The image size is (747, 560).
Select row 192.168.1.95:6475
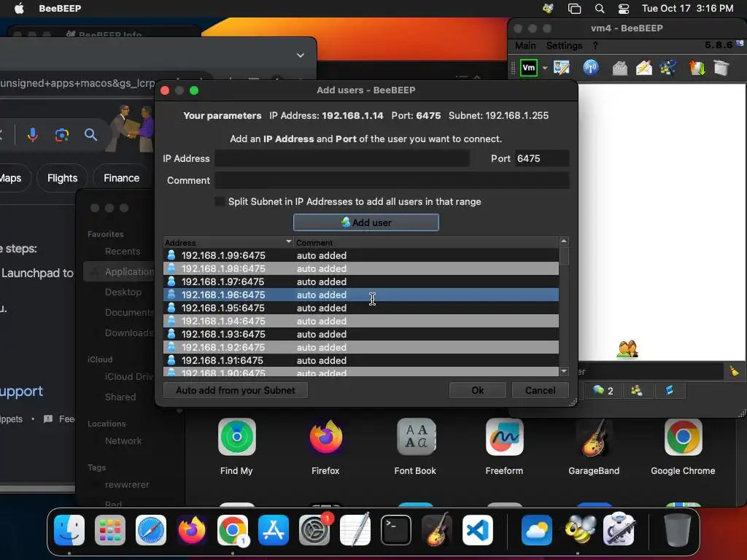click(361, 308)
